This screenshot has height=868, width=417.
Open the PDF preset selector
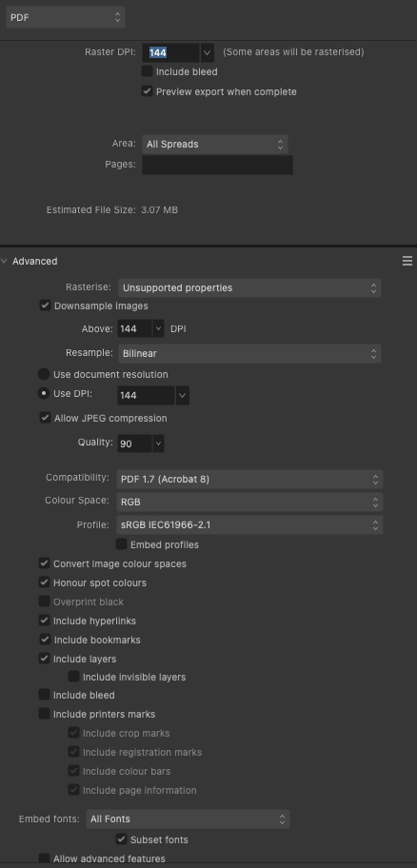(x=66, y=17)
